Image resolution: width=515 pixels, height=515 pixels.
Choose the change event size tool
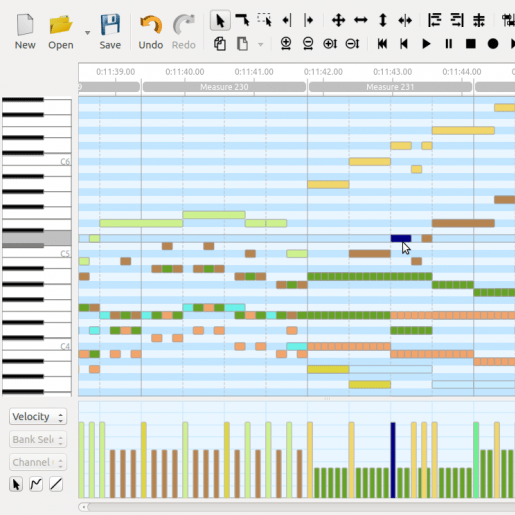[405, 21]
